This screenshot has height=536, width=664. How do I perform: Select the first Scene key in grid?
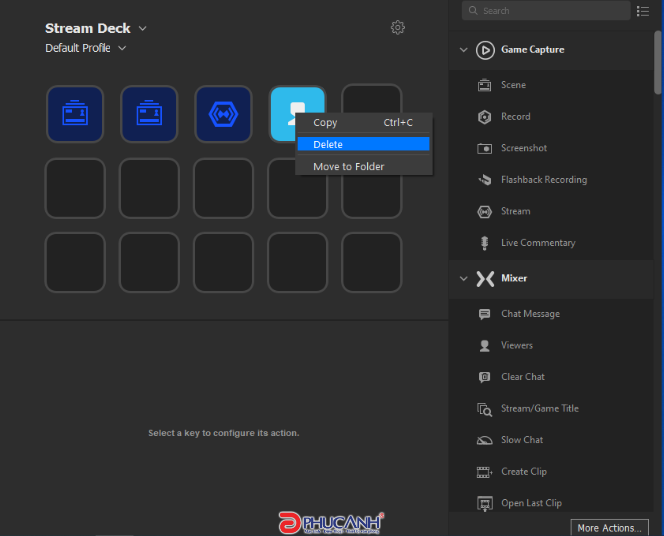pos(75,114)
